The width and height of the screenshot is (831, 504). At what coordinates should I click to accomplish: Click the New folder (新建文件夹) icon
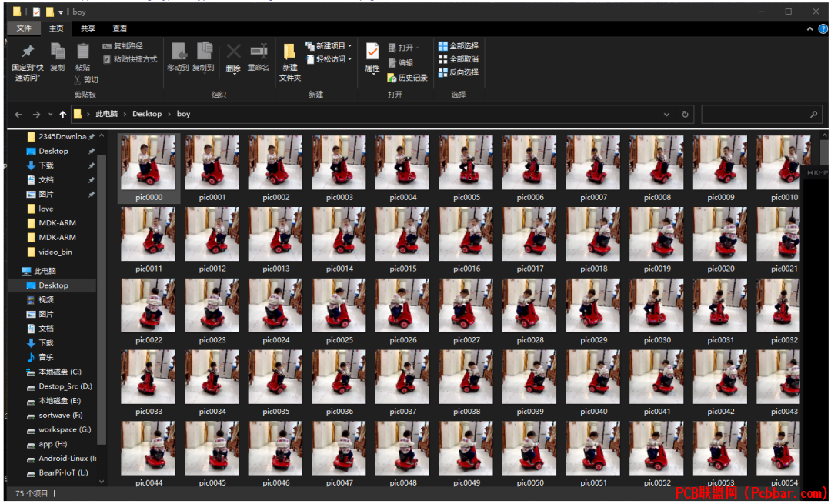click(289, 52)
